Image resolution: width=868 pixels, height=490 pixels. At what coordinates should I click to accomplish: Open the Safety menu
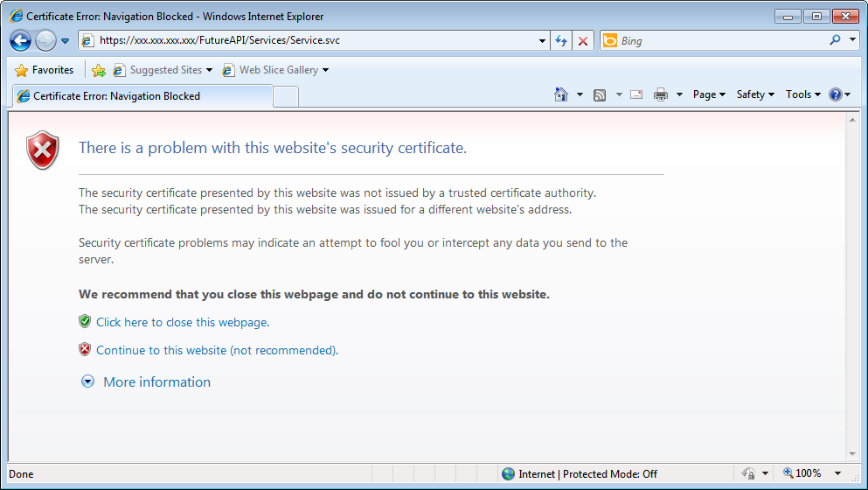pos(755,94)
